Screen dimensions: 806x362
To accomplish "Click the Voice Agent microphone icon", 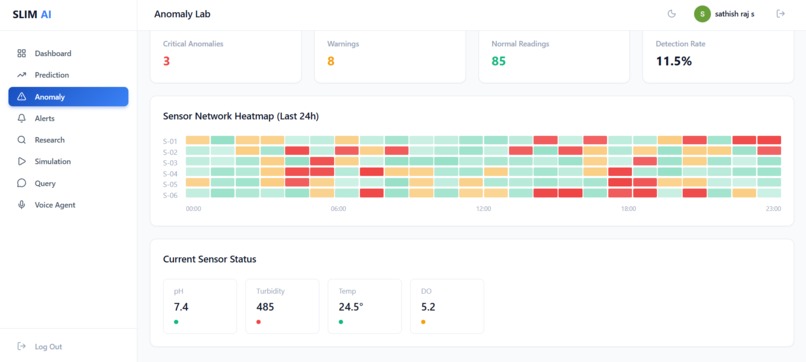I will (x=22, y=205).
